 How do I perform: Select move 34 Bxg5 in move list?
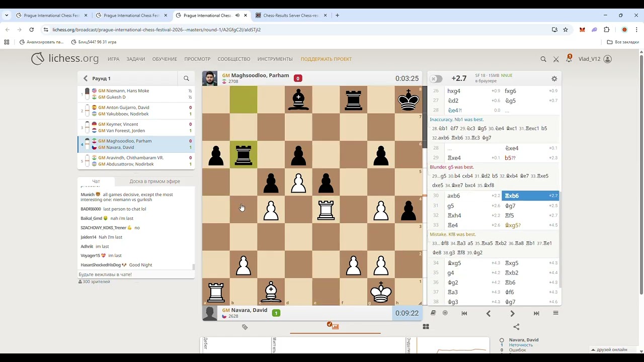[473, 263]
